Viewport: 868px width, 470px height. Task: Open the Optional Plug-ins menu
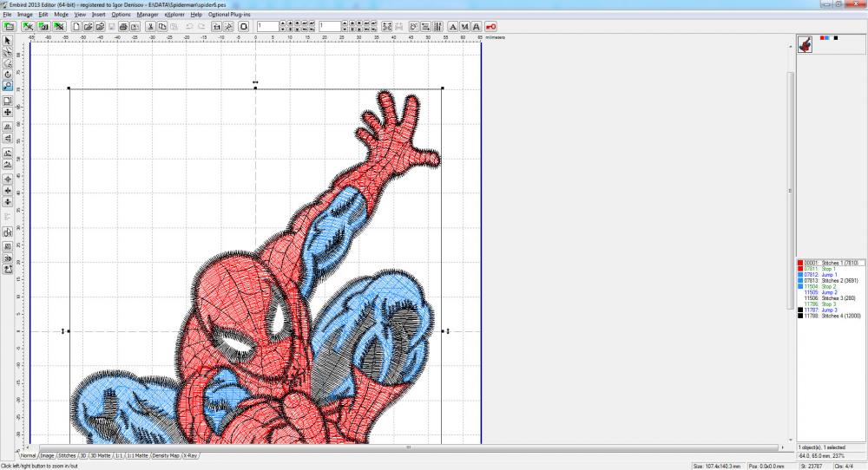tap(229, 15)
